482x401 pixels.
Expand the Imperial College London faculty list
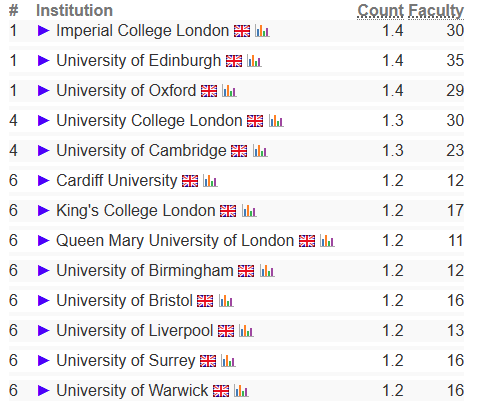44,31
